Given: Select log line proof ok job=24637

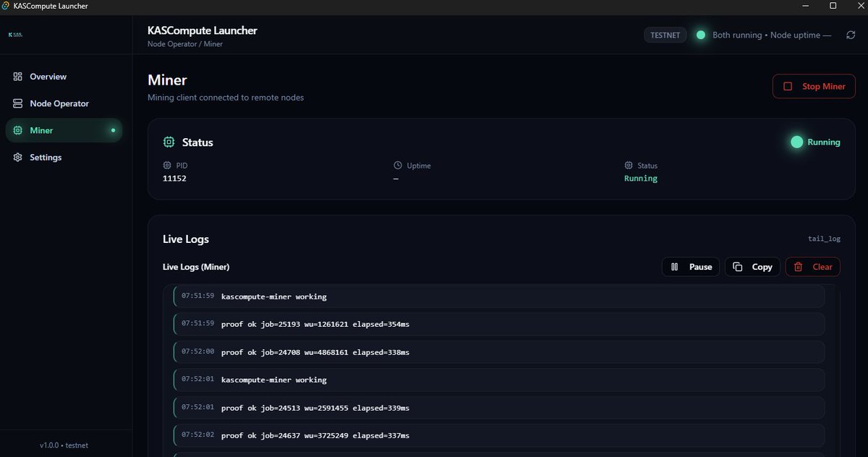Looking at the screenshot, I should click(499, 435).
